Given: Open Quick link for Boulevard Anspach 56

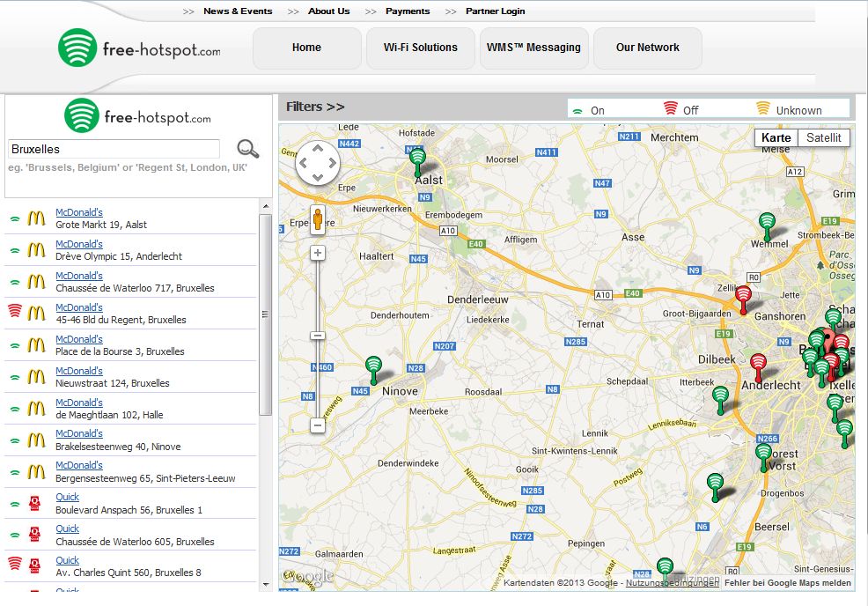Looking at the screenshot, I should pos(68,497).
